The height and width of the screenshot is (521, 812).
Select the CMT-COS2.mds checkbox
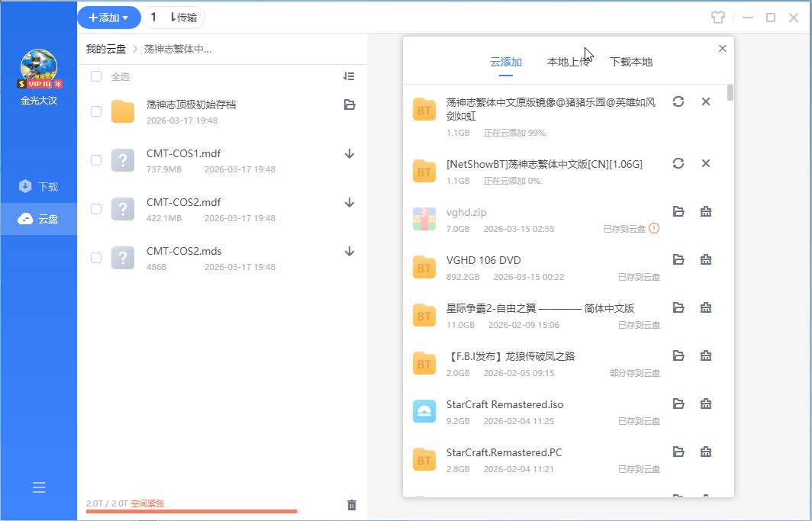tap(96, 258)
